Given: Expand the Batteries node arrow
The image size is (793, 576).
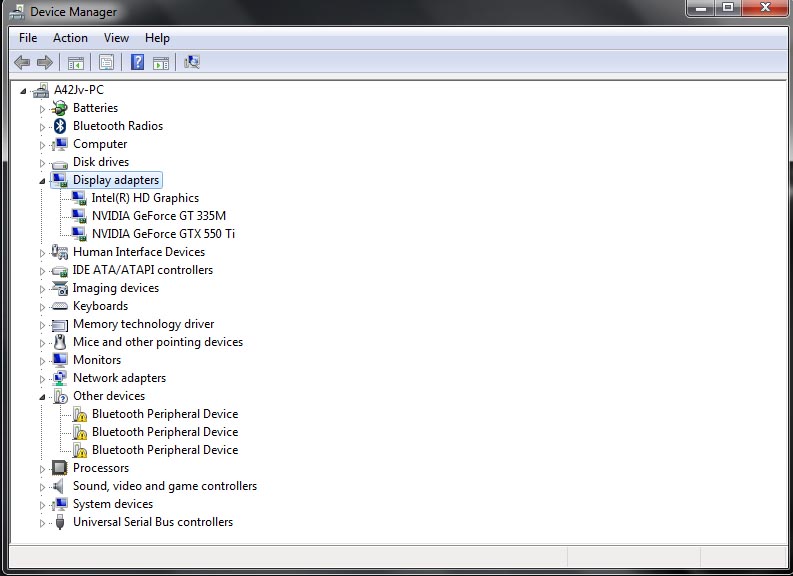Looking at the screenshot, I should point(42,109).
